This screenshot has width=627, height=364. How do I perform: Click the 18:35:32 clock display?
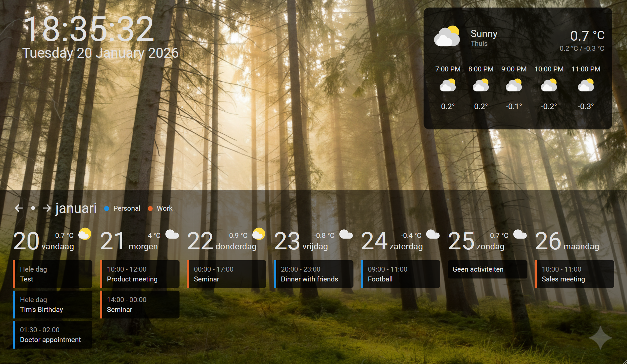point(88,29)
